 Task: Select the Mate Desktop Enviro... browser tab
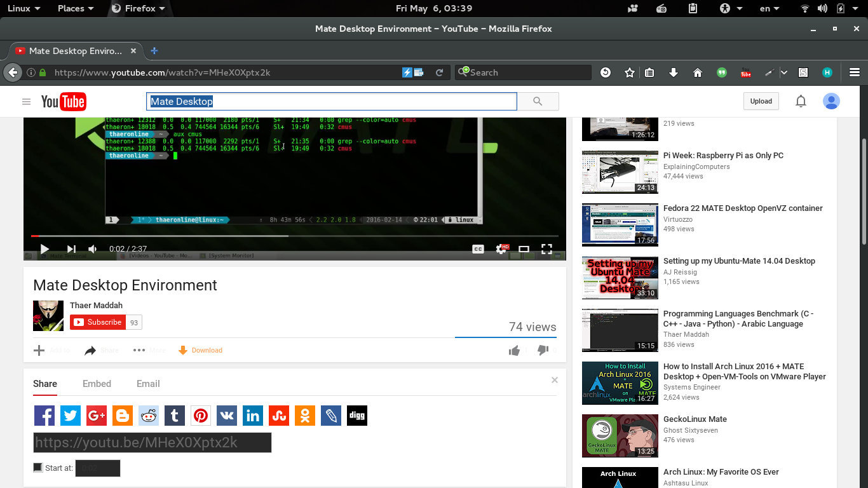75,51
